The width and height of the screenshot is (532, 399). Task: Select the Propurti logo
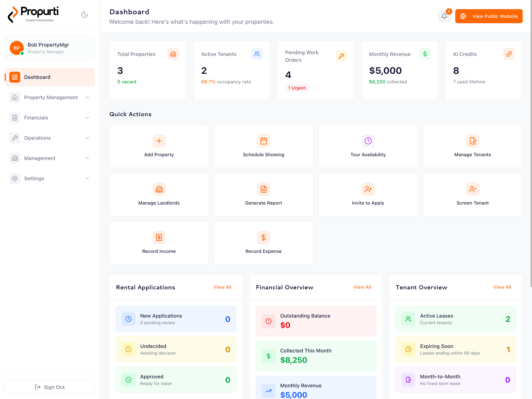click(x=34, y=14)
